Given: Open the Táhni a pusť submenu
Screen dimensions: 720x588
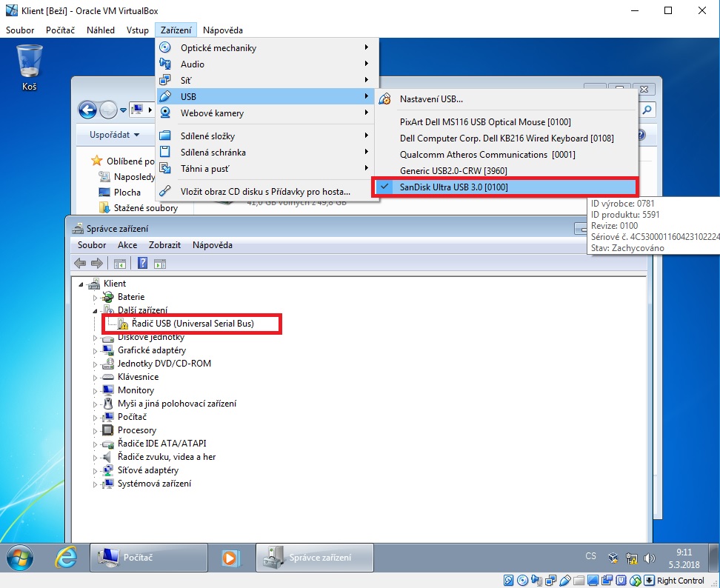Looking at the screenshot, I should 267,168.
